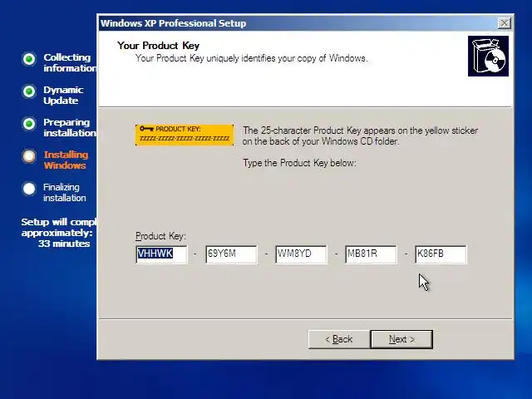Click the Collecting information step indicator
Viewport: 532px width, 399px height.
click(29, 59)
